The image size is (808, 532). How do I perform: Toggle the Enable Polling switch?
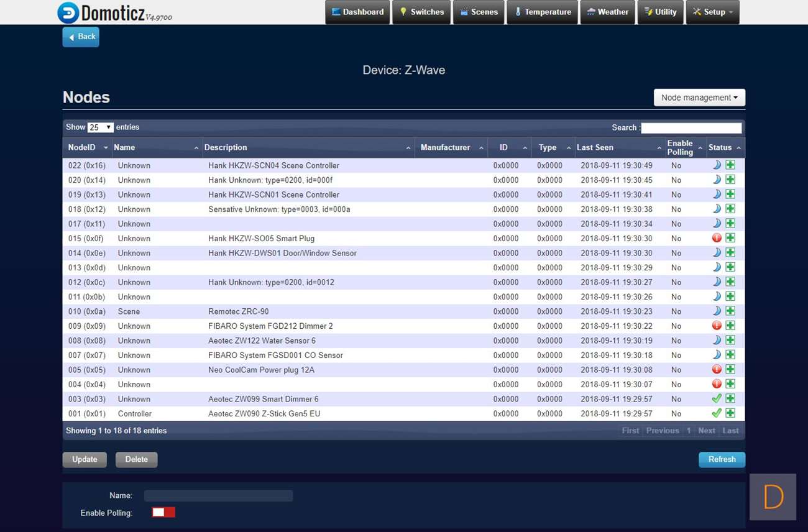(163, 512)
